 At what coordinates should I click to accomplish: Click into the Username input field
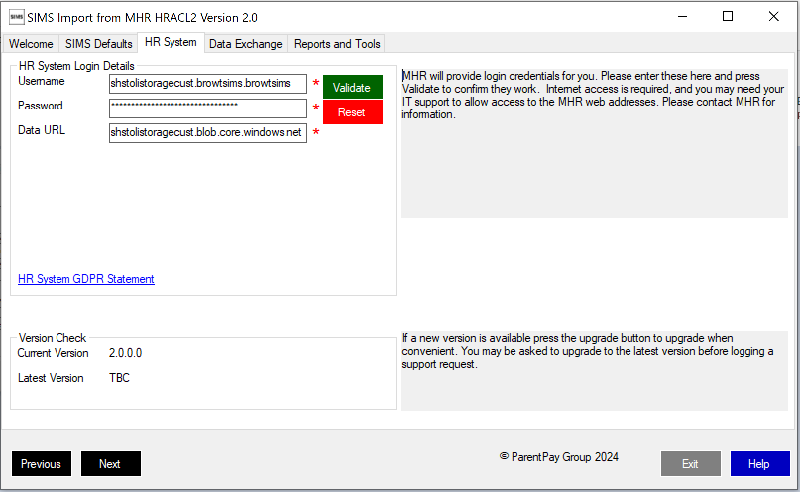(x=208, y=84)
